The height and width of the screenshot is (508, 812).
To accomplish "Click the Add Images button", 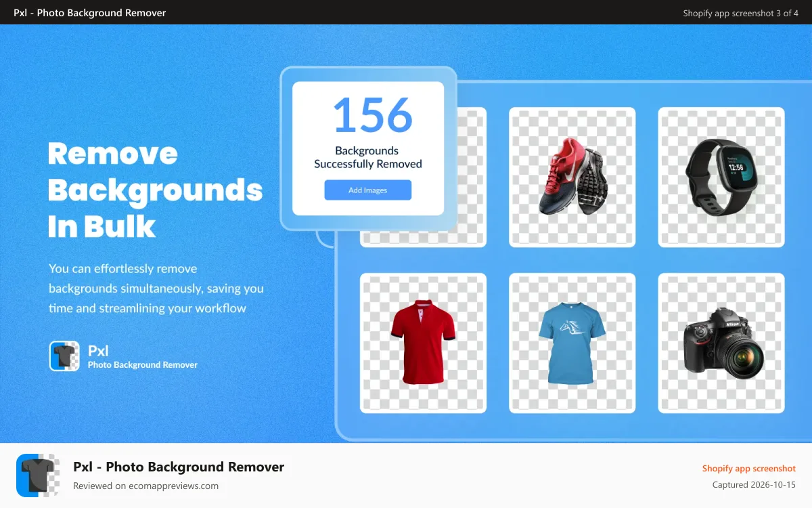I will click(x=367, y=190).
